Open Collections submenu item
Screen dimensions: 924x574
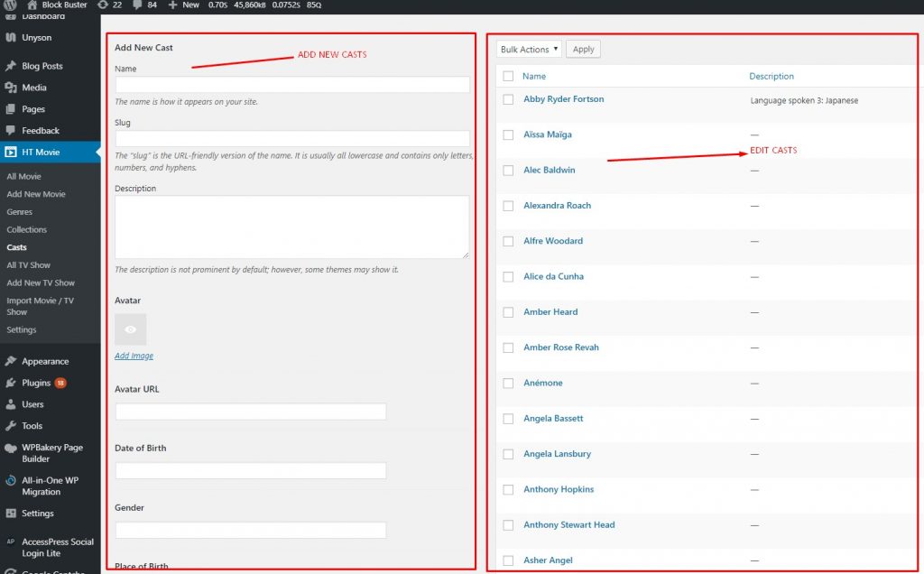click(x=26, y=229)
